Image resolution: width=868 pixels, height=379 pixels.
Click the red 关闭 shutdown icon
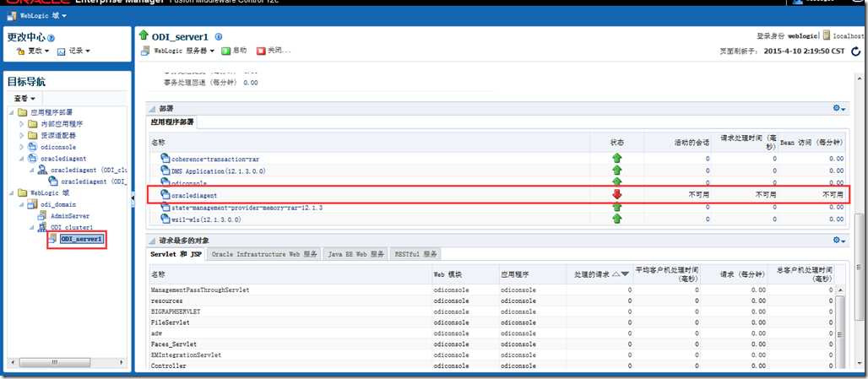(261, 51)
